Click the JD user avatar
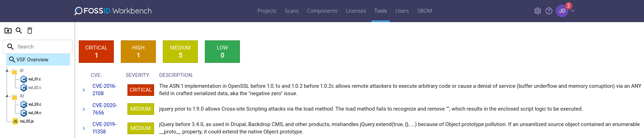The height and width of the screenshot is (138, 644). click(x=562, y=11)
